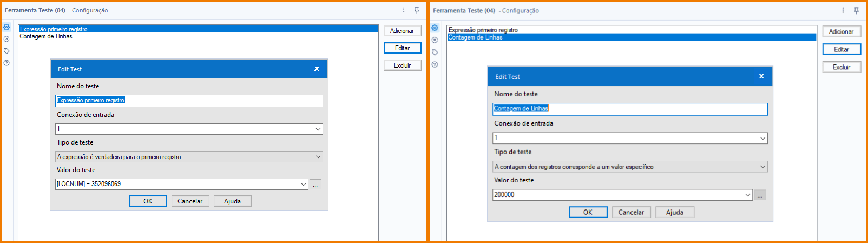Expand the [LOCNUM] = 352096069 value dropdown

tap(304, 185)
